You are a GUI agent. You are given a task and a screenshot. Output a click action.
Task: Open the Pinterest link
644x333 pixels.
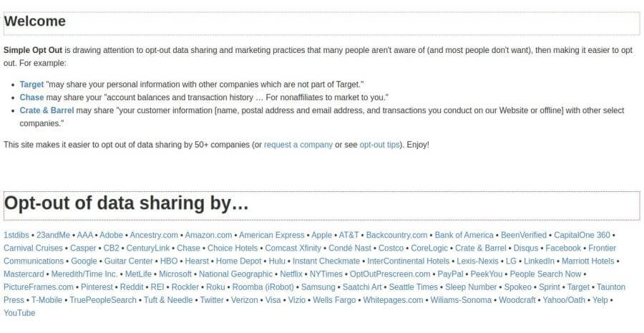97,287
